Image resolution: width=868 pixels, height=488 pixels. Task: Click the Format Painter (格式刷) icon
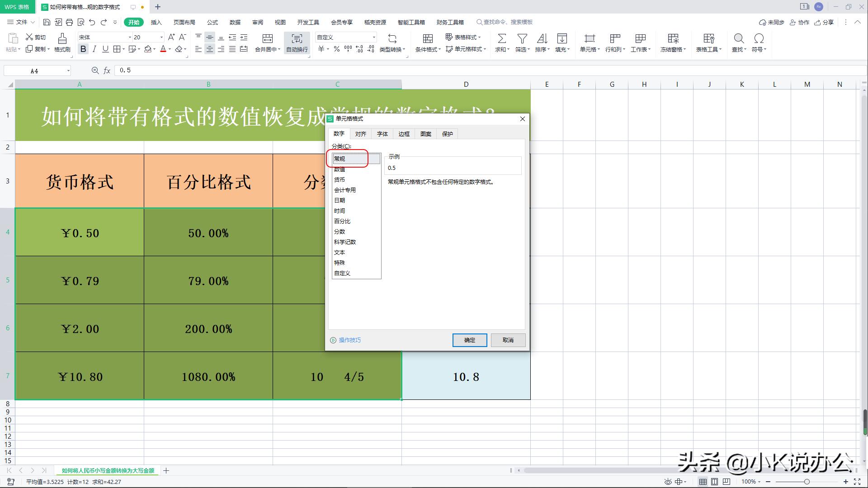point(62,39)
